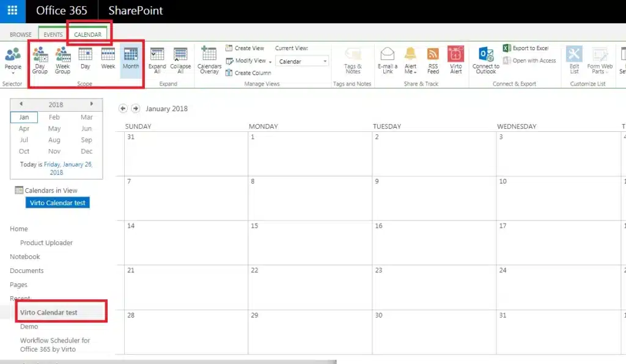Open the RSS Feed for the calendar
This screenshot has width=626, height=364.
[432, 60]
